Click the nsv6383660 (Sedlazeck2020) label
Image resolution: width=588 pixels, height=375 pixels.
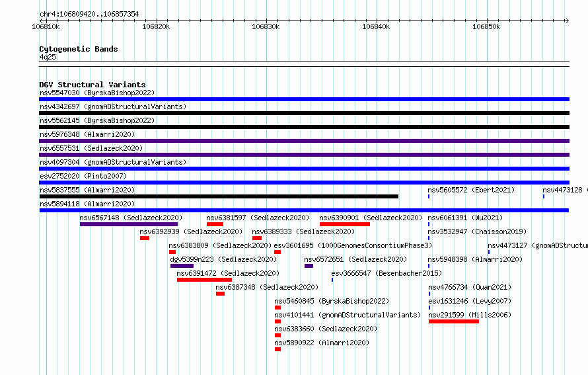tap(326, 329)
